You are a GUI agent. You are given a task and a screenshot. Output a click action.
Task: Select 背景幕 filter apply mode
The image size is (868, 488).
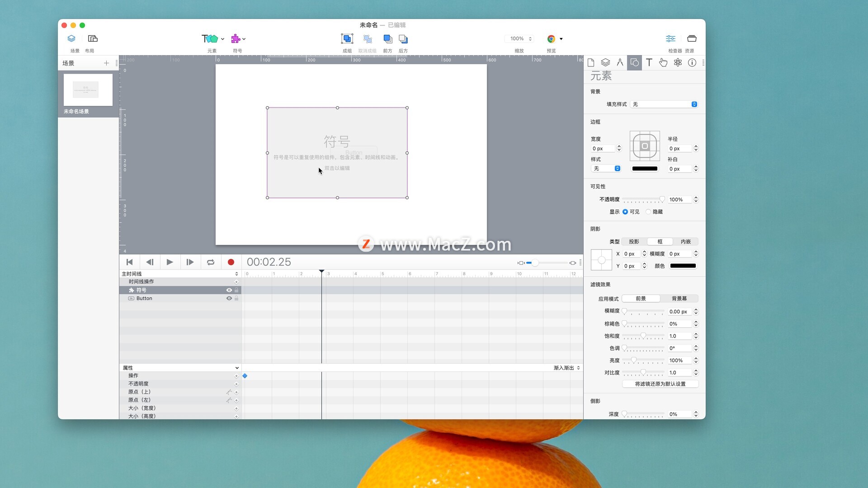click(x=679, y=299)
